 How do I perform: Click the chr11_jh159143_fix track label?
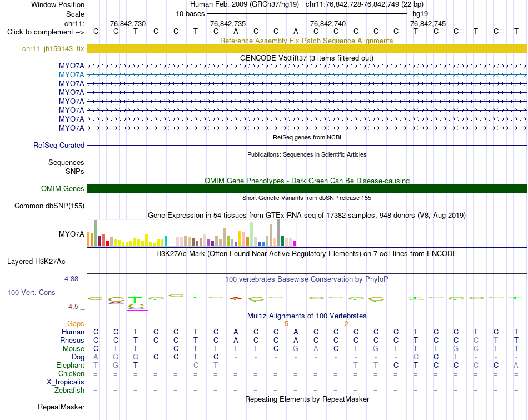click(x=53, y=49)
